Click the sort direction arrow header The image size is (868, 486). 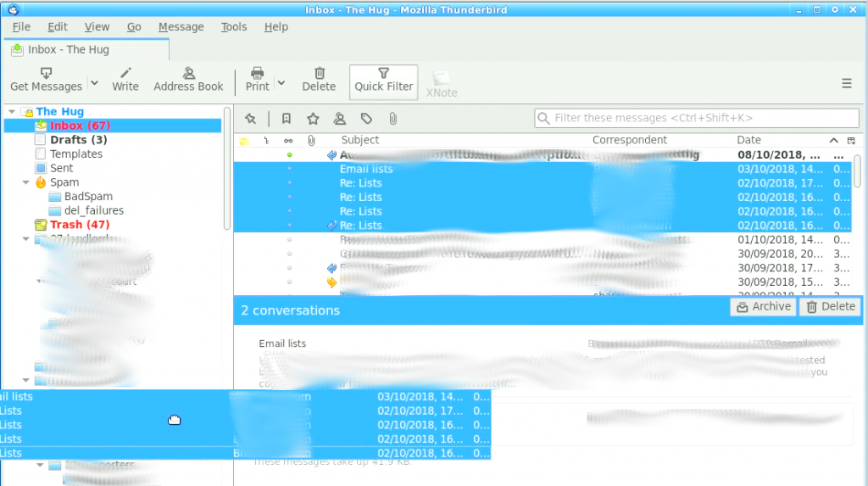coord(834,141)
